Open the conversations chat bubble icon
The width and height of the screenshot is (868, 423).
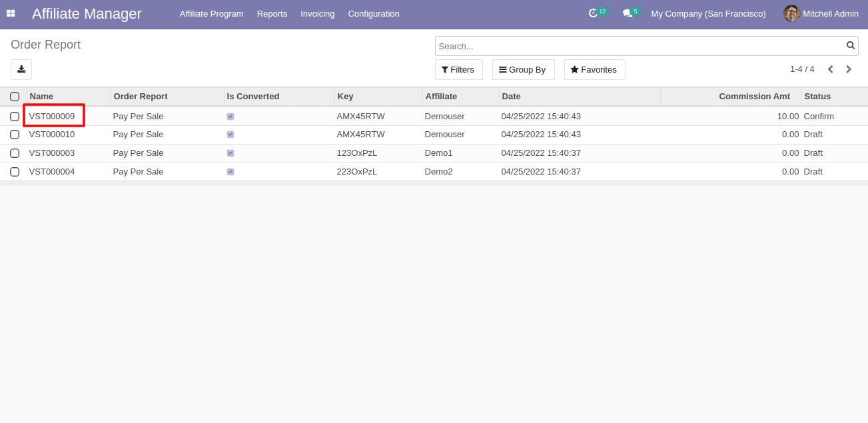627,13
